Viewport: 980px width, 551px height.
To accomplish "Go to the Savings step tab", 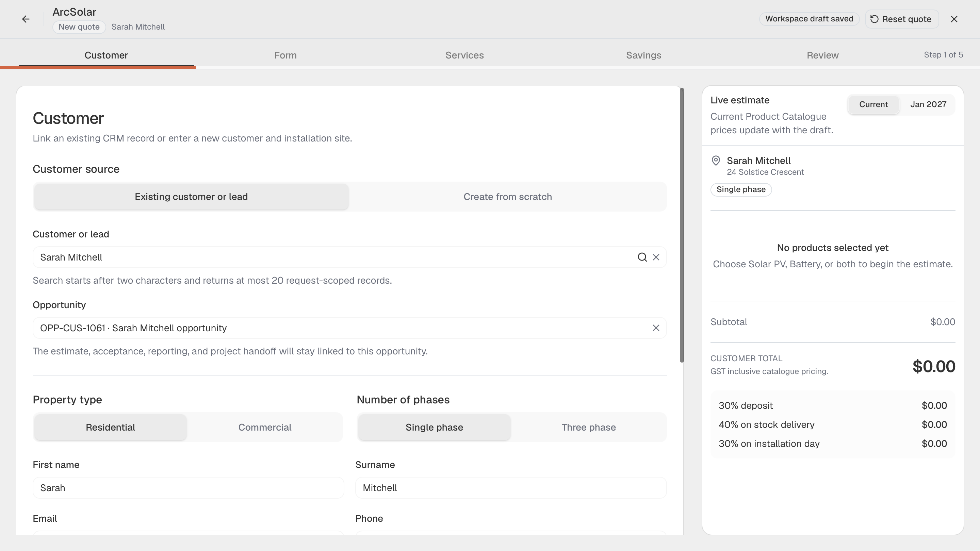I will [x=644, y=55].
